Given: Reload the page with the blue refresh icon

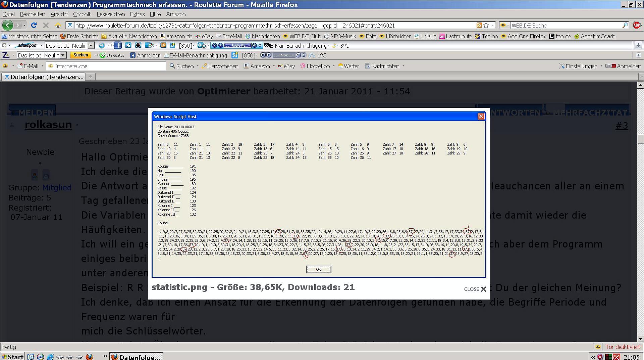Looking at the screenshot, I should point(34,25).
